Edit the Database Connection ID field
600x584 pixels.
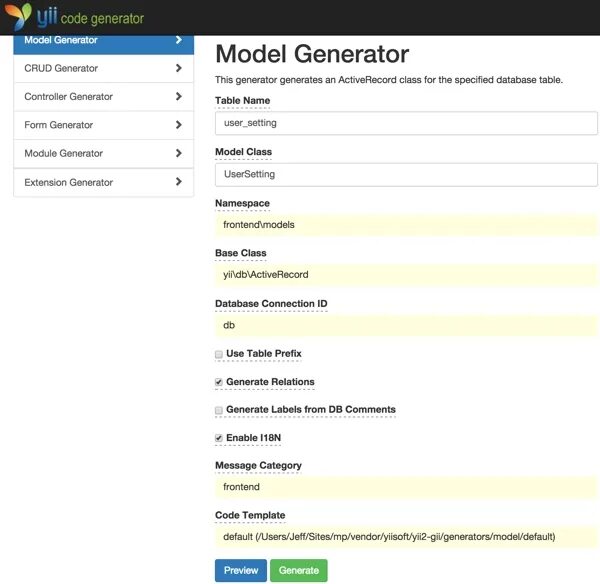406,325
